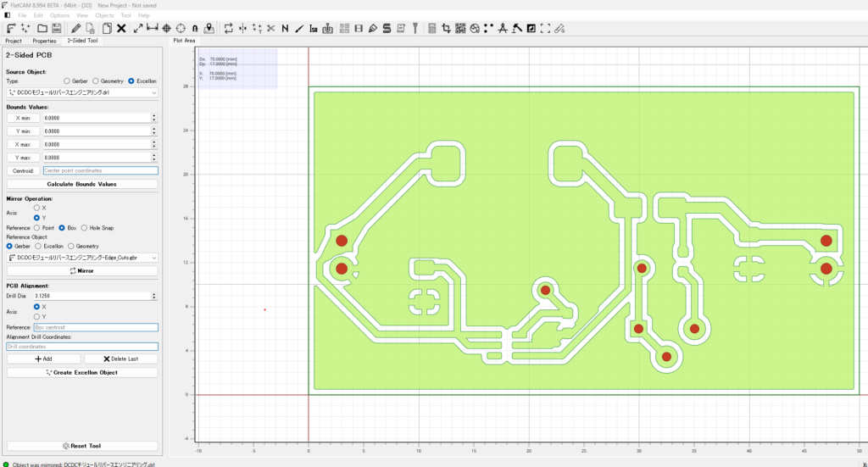Open the Isolation tool Iso icon
The image size is (868, 467).
[x=314, y=28]
